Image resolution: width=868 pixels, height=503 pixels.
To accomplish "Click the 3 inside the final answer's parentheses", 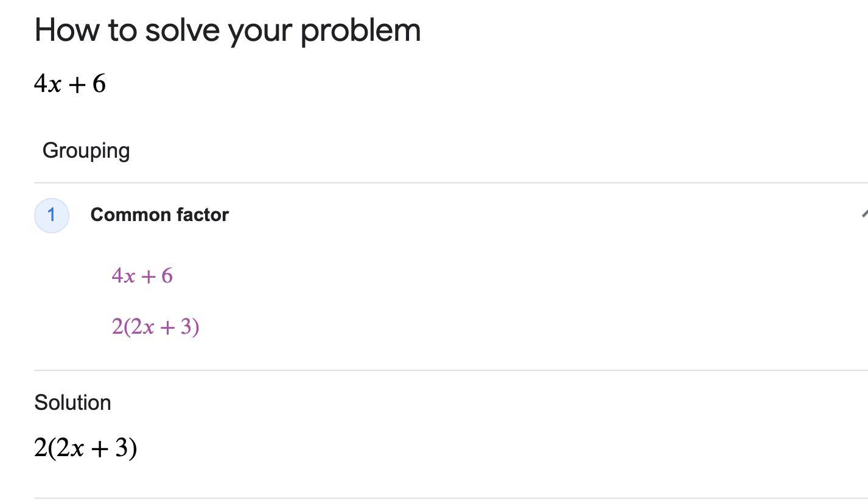I will coord(122,448).
